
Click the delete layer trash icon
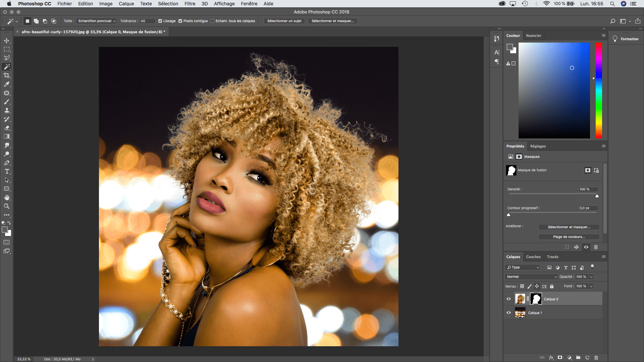596,358
